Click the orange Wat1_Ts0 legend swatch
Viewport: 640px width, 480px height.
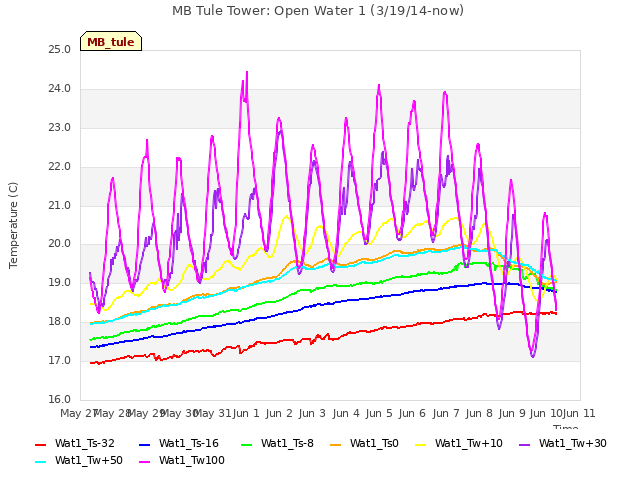(336, 445)
